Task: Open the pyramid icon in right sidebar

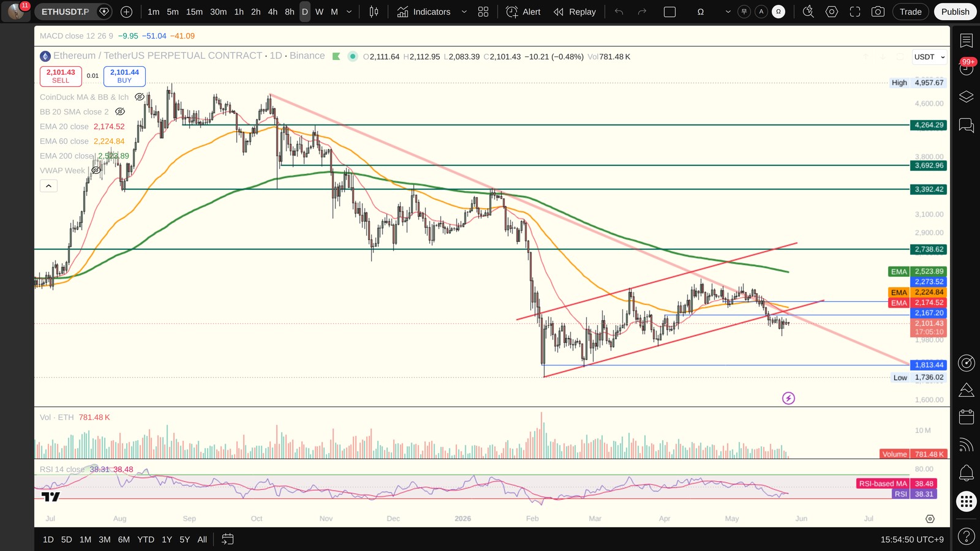Action: (x=967, y=390)
